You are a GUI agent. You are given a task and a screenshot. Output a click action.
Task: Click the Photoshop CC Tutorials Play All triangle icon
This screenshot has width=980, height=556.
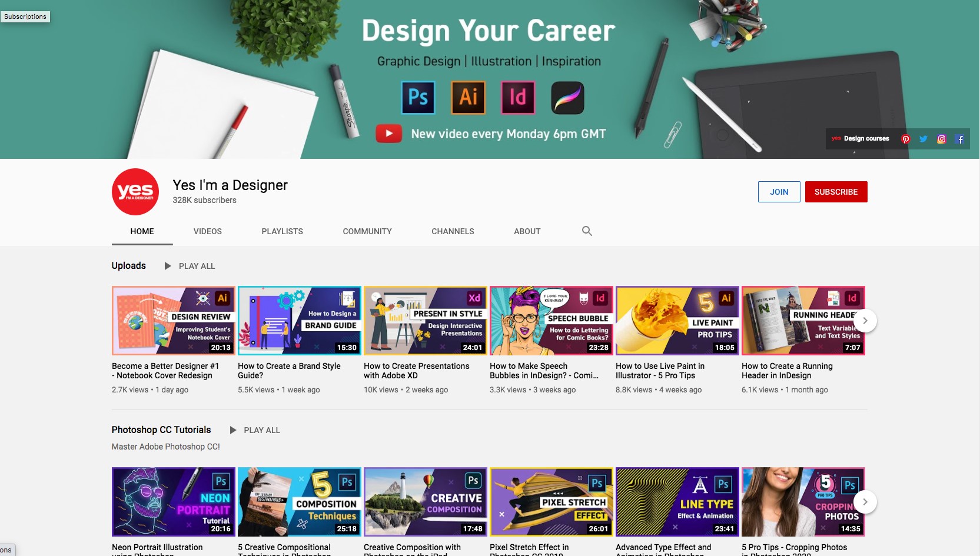point(233,430)
